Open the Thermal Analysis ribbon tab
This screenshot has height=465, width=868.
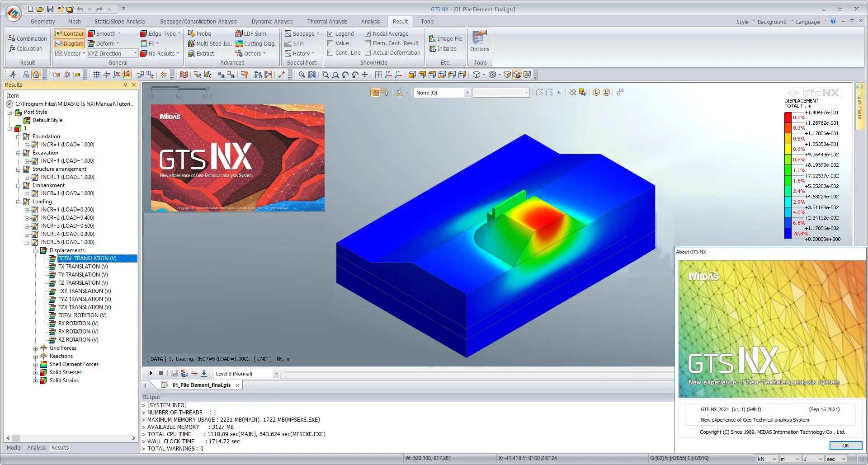click(327, 21)
